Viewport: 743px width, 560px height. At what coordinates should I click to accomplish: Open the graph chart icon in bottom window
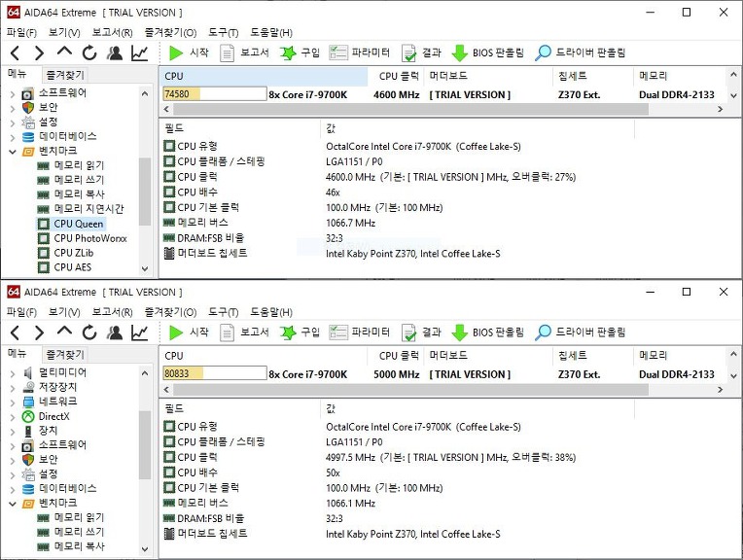[x=140, y=332]
